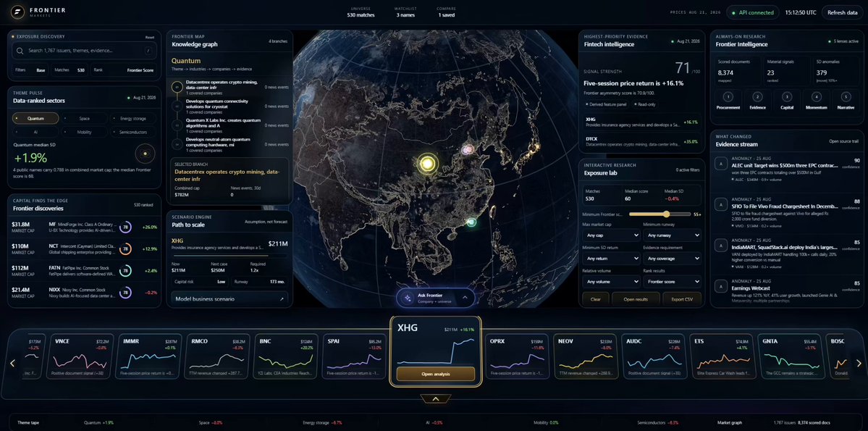The width and height of the screenshot is (868, 431).
Task: Select lens 4 Momentum
Action: pos(816,100)
